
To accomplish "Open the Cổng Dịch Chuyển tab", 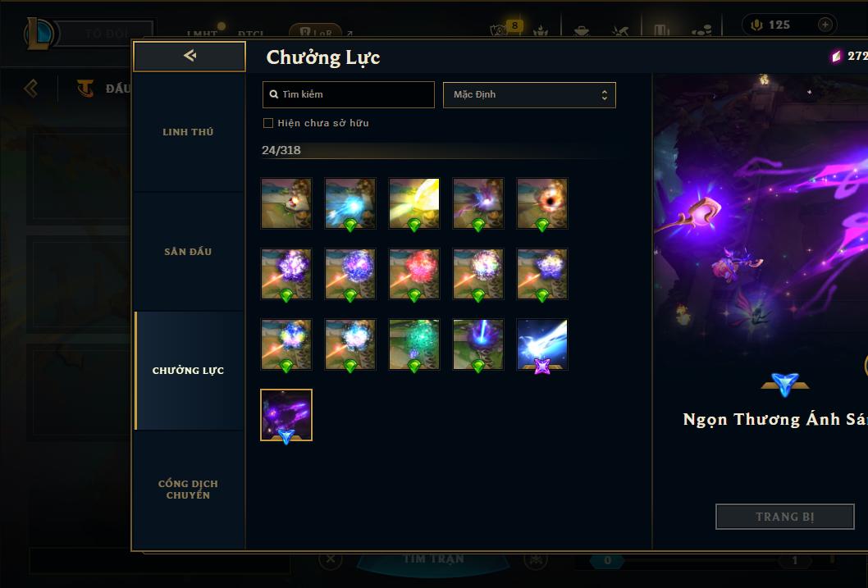I will (x=188, y=490).
